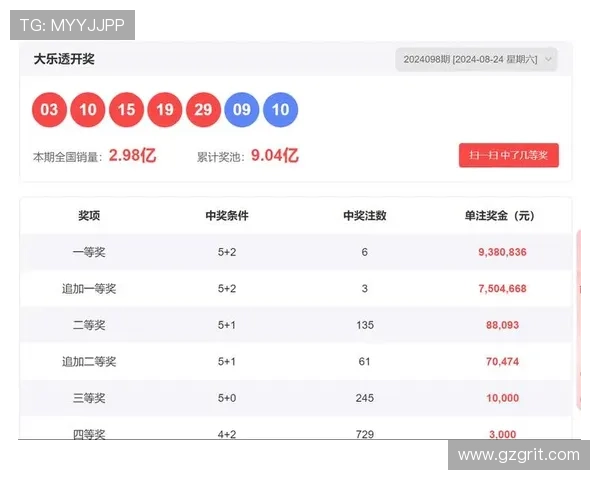Image resolution: width=600 pixels, height=480 pixels.
Task: Click the winning count 245
Action: [x=365, y=398]
